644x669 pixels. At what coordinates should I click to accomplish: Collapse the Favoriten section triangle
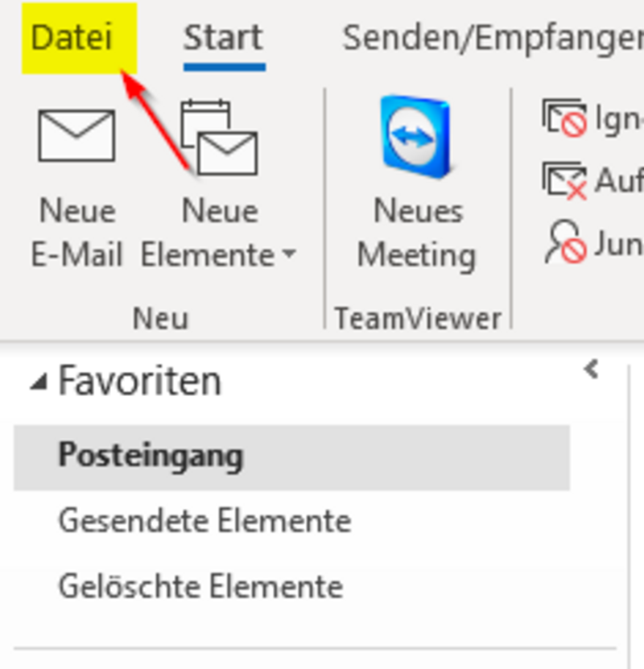(x=39, y=383)
